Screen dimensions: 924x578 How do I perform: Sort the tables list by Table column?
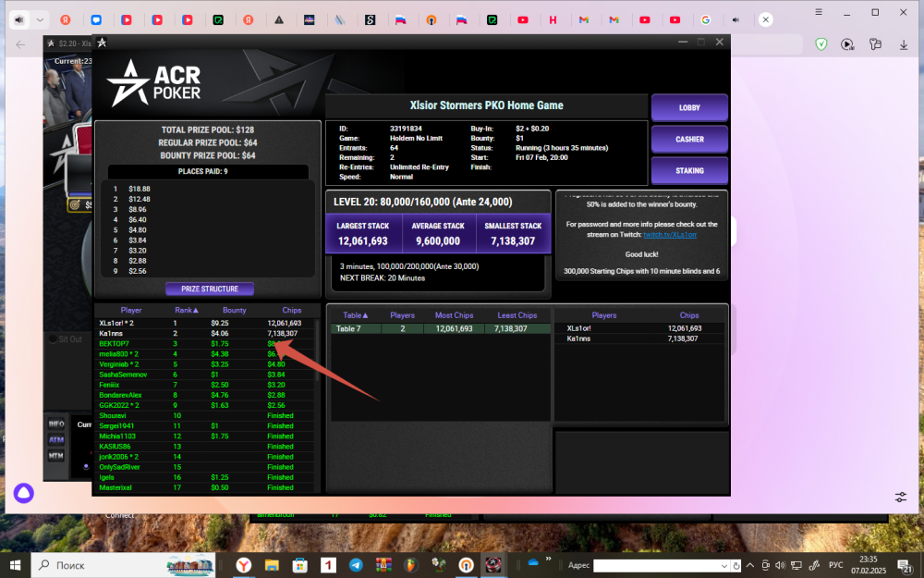[x=356, y=315]
